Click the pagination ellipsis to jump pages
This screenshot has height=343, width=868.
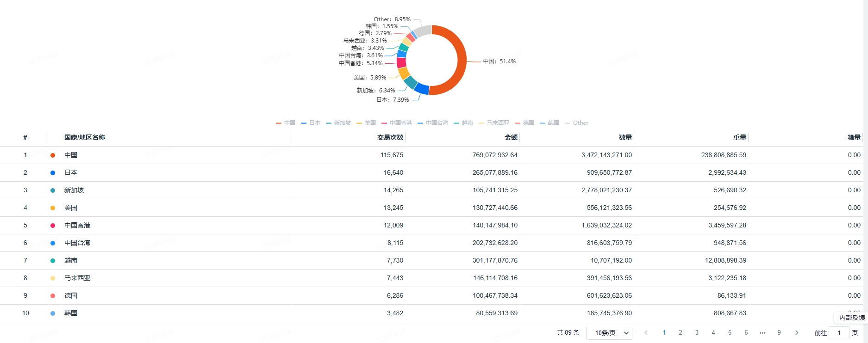pos(762,333)
